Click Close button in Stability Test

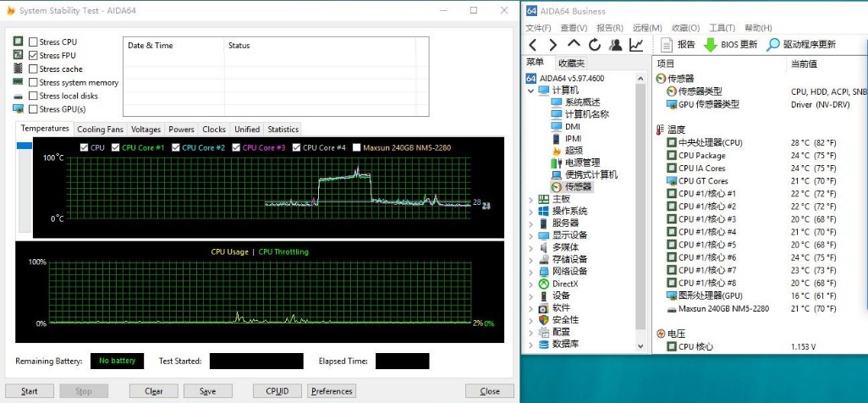pyautogui.click(x=489, y=391)
